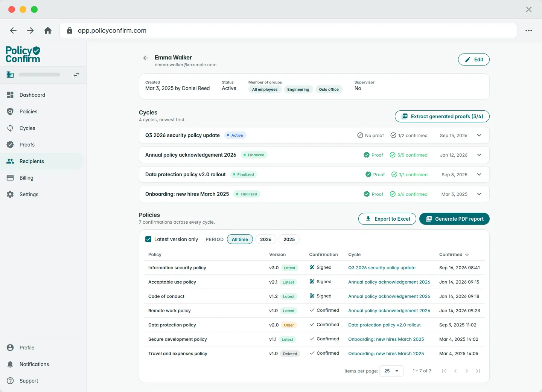The width and height of the screenshot is (542, 392).
Task: Open browser home page icon
Action: pos(48,31)
